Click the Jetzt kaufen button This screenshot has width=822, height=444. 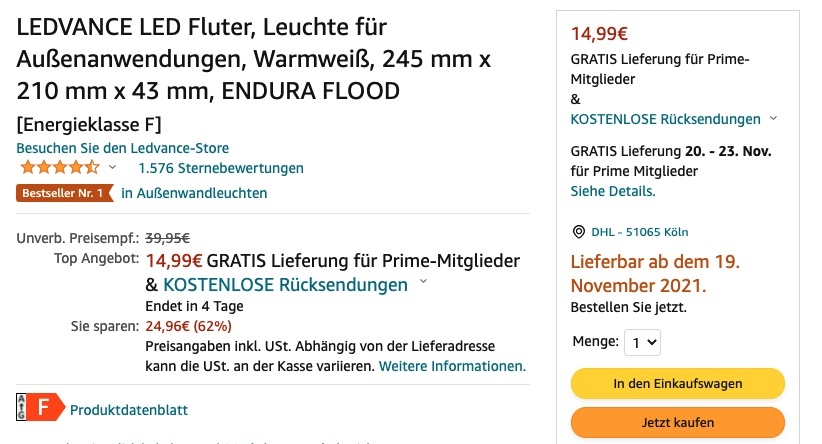point(677,423)
